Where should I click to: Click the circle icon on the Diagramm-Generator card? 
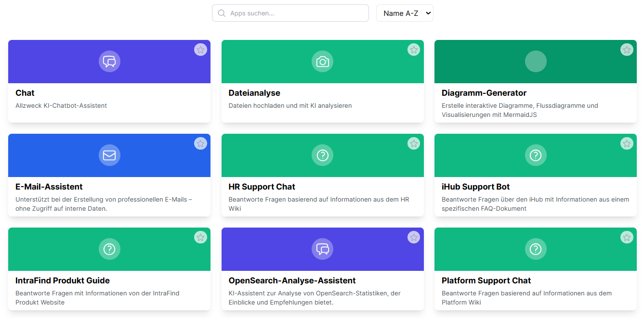pos(536,61)
